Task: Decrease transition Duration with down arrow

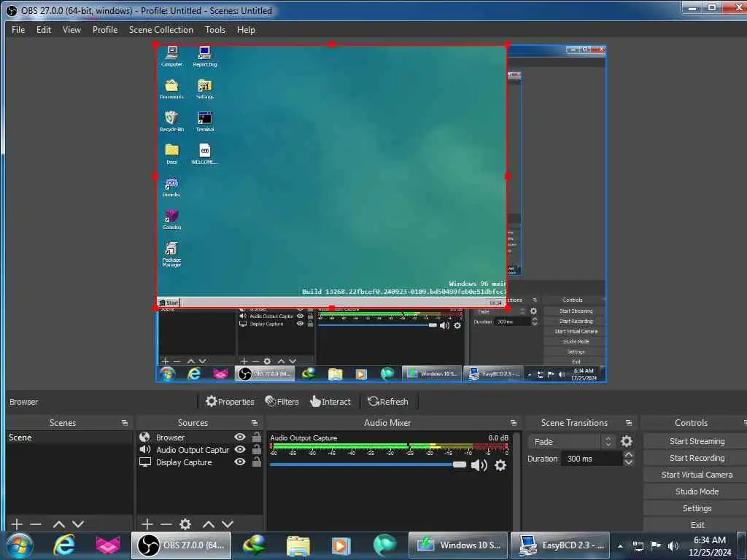Action: [x=628, y=462]
